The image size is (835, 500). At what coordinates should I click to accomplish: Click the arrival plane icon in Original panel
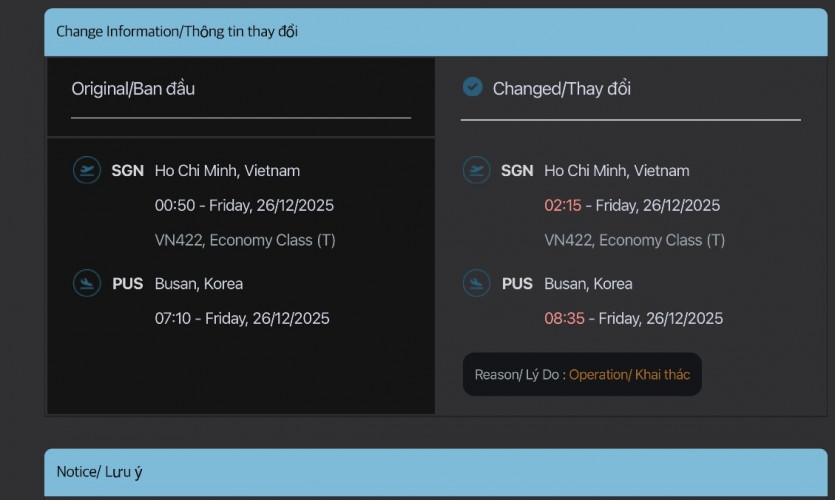87,283
